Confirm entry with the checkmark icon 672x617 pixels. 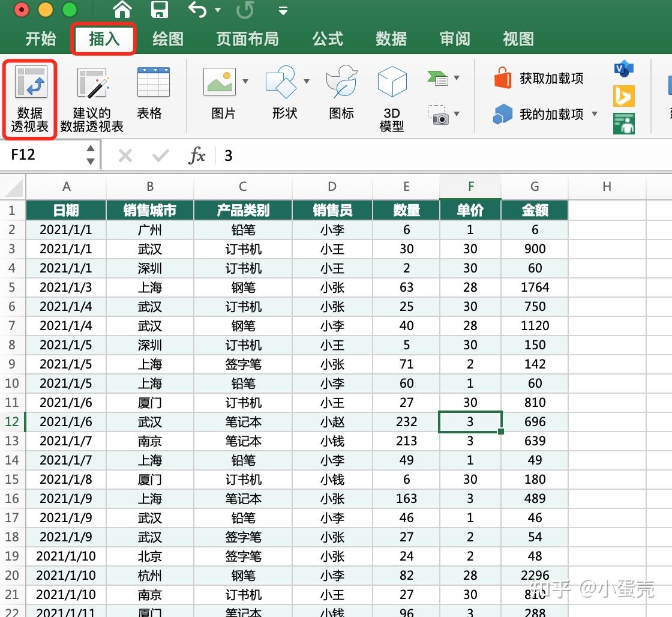(x=160, y=155)
